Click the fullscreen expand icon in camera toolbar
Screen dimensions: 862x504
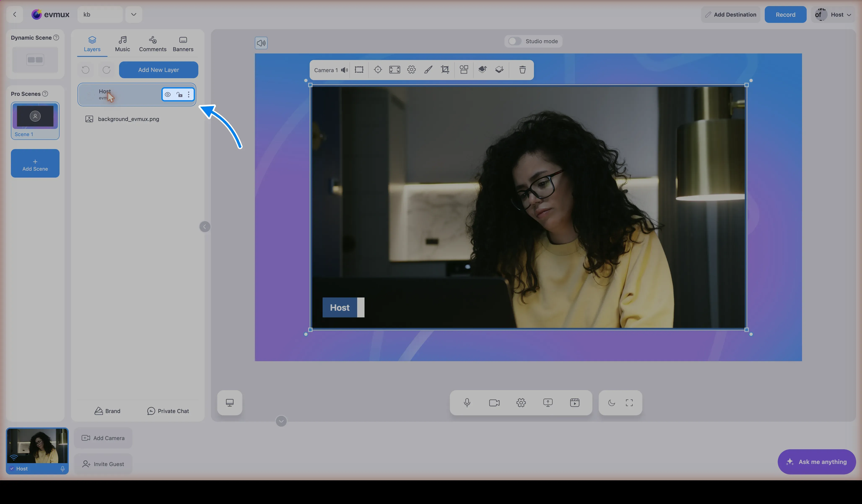click(x=394, y=70)
